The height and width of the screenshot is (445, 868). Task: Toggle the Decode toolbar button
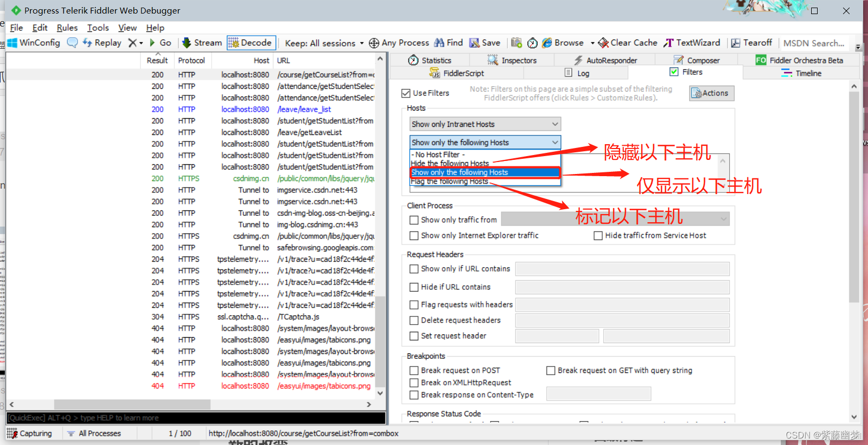[x=251, y=43]
